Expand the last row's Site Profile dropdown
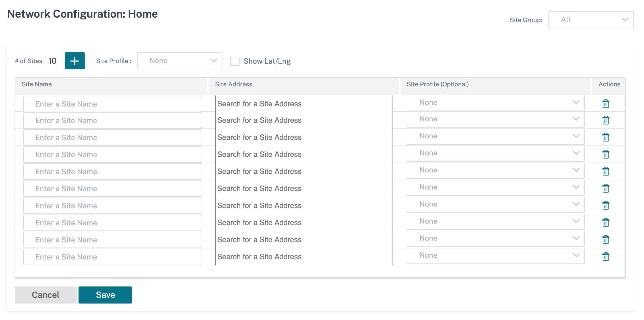This screenshot has height=320, width=644. click(496, 255)
